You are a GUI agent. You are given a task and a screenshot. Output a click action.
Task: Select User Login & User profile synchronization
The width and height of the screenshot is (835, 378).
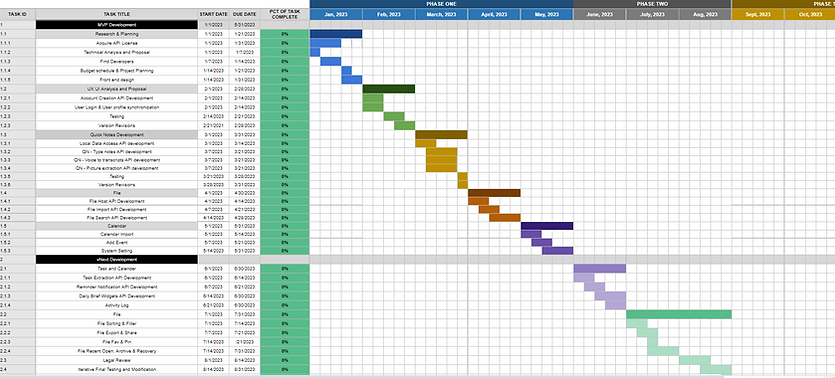point(117,107)
